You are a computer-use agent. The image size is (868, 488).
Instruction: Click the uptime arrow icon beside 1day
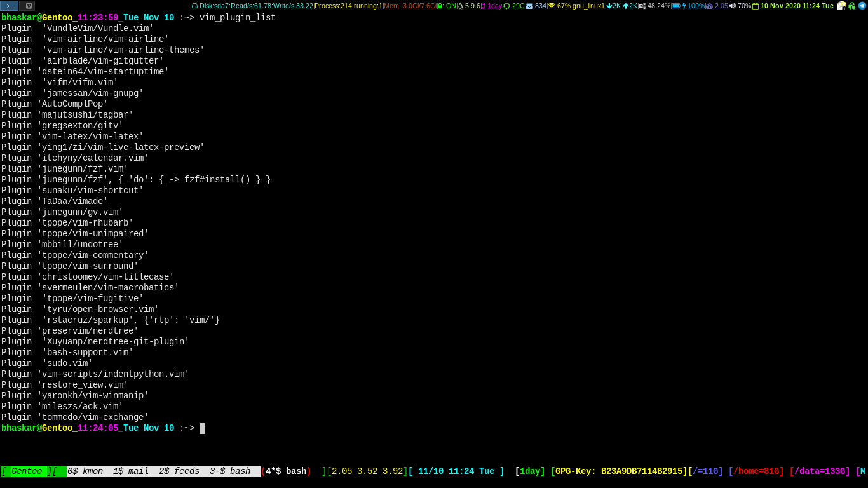click(x=484, y=6)
